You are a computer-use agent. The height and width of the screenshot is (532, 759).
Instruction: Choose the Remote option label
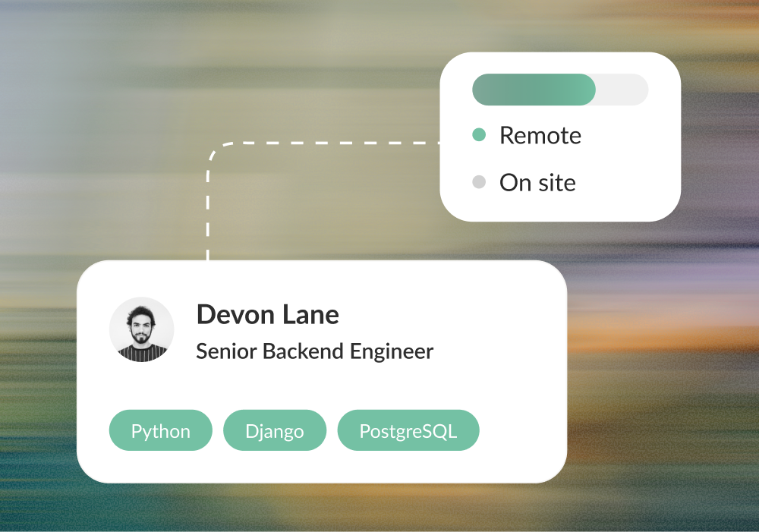[540, 135]
